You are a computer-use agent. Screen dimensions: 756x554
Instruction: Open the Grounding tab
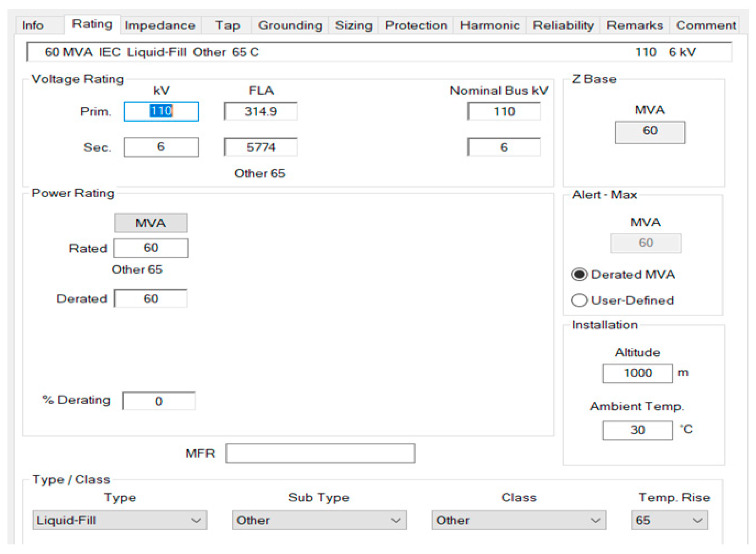coord(290,26)
